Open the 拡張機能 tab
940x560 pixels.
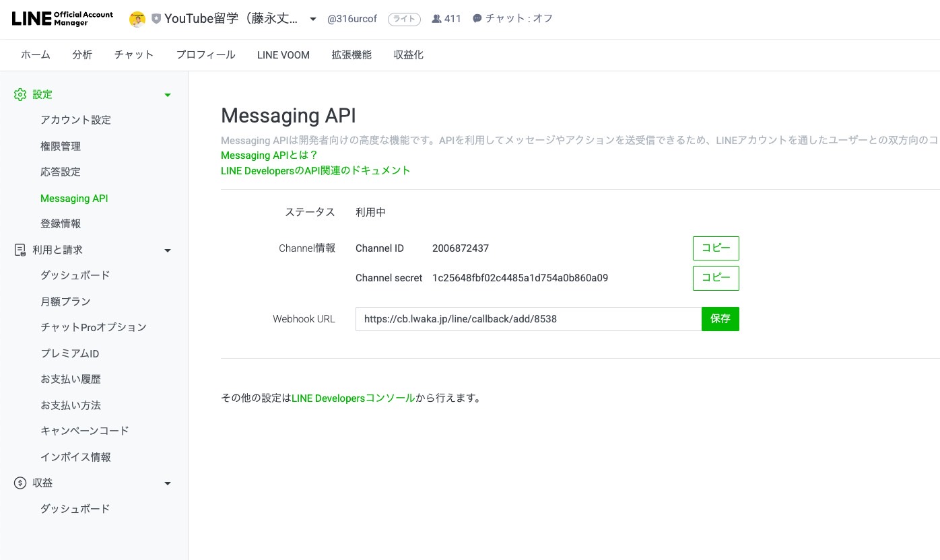tap(351, 55)
